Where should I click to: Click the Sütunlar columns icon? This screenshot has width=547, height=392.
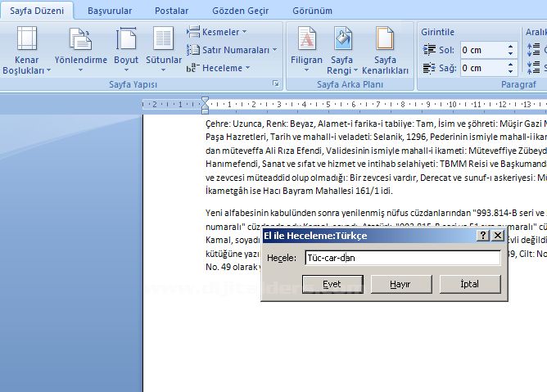point(163,38)
